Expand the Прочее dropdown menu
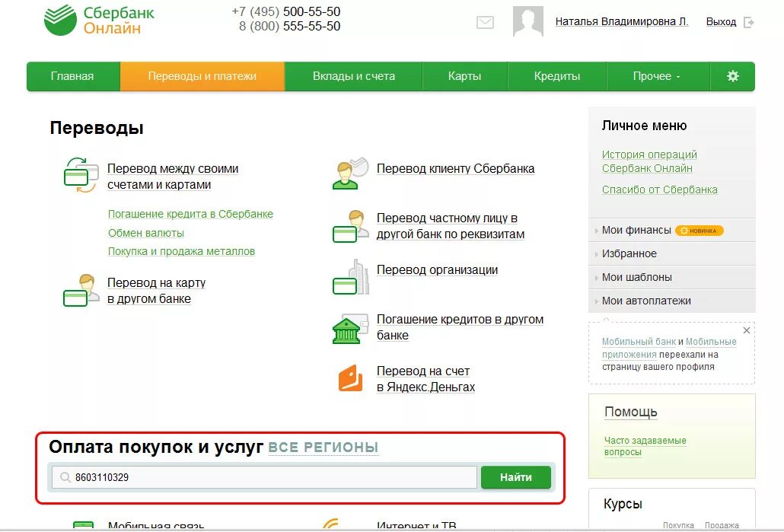Image resolution: width=784 pixels, height=532 pixels. point(657,76)
